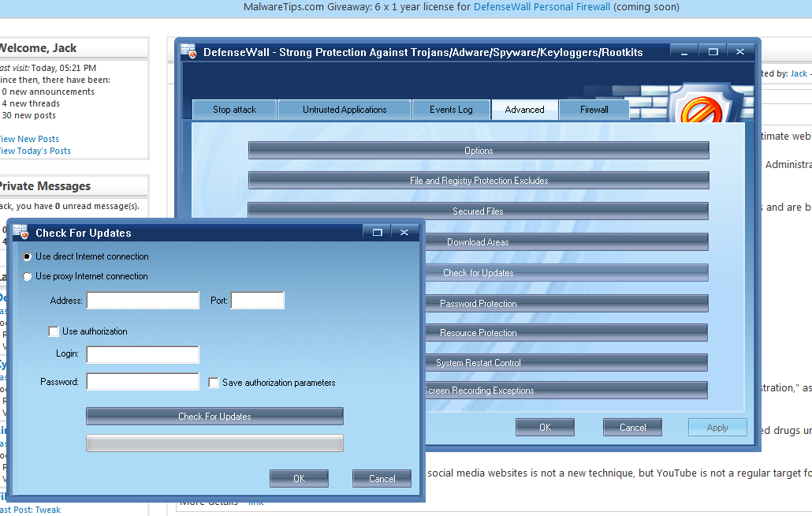Click the 'Welcome, Jack' heading
812x516 pixels.
[38, 48]
